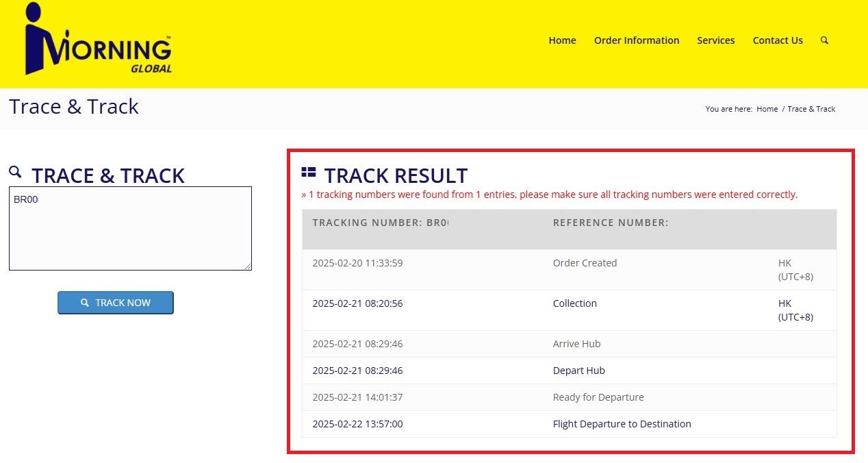Screen dimensions: 868x463
Task: Open the search icon in navigation bar
Action: pos(824,40)
